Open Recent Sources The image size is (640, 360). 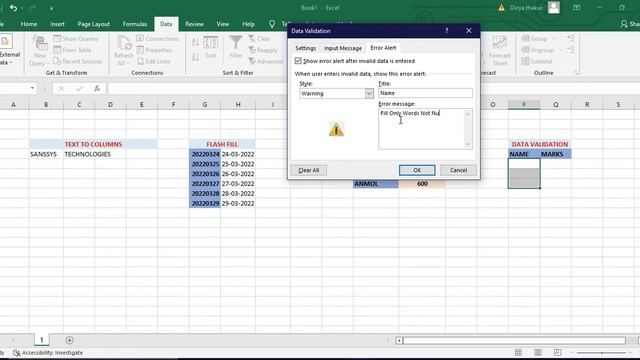(78, 61)
